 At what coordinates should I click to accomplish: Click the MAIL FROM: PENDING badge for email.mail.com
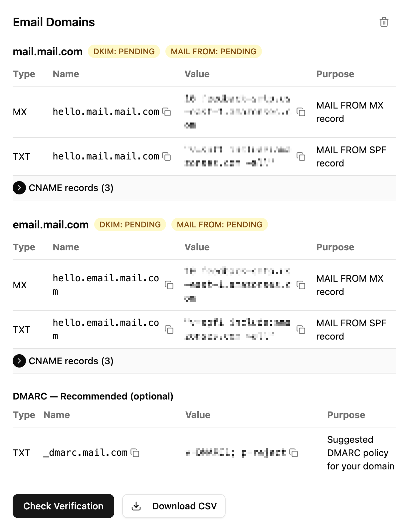(219, 224)
